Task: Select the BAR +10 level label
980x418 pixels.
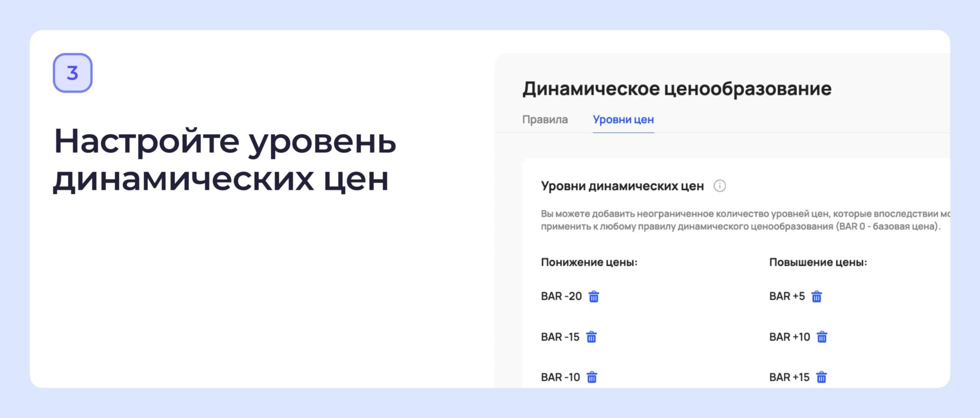Action: pos(789,337)
